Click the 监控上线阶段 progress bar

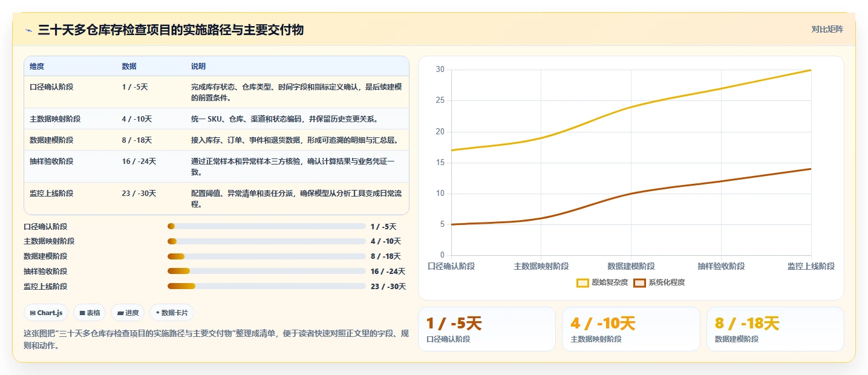tap(267, 286)
